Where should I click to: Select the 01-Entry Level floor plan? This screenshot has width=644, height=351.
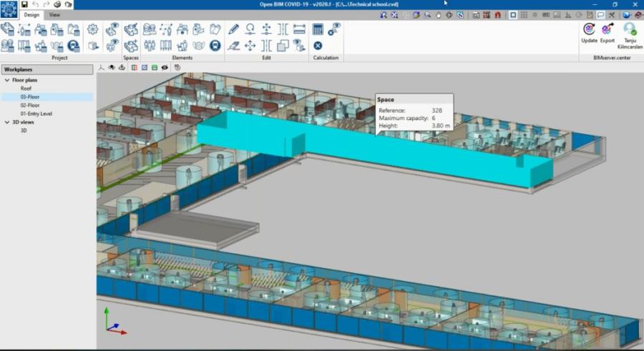pyautogui.click(x=36, y=114)
